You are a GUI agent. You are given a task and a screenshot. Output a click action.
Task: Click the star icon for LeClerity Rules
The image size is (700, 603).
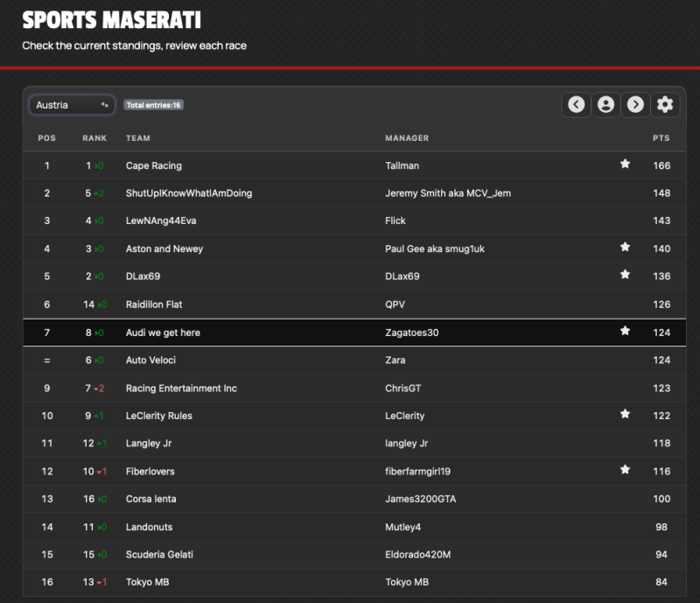tap(625, 414)
